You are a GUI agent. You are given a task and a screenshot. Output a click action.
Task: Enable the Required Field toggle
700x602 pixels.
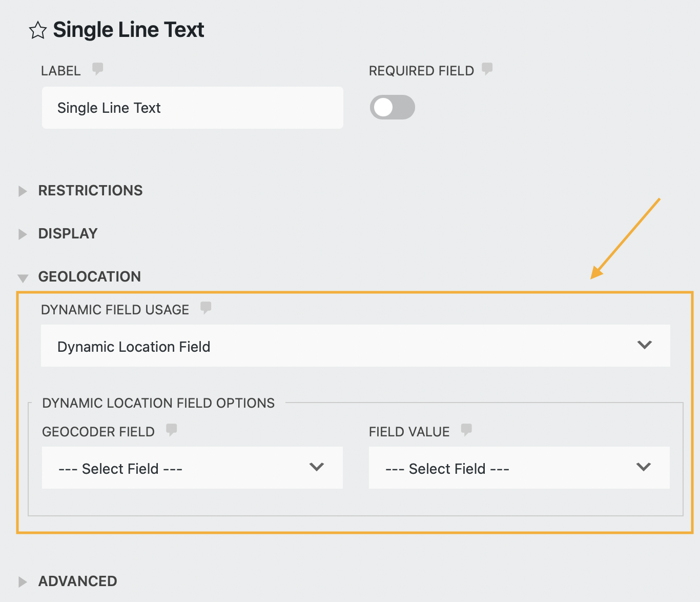[392, 107]
